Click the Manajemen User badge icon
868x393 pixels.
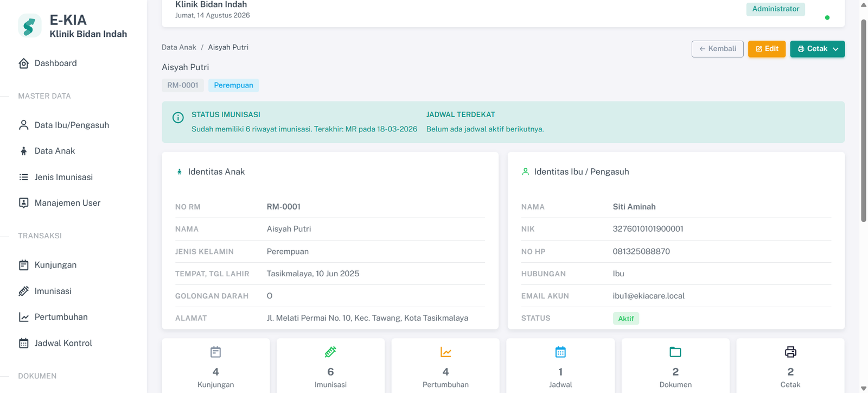(x=24, y=203)
